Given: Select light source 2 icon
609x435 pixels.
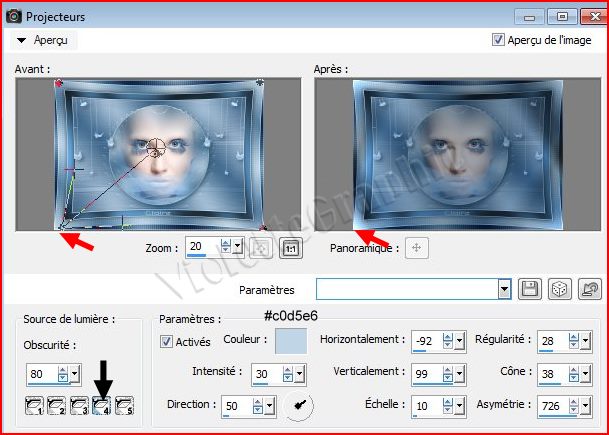Looking at the screenshot, I should click(58, 406).
